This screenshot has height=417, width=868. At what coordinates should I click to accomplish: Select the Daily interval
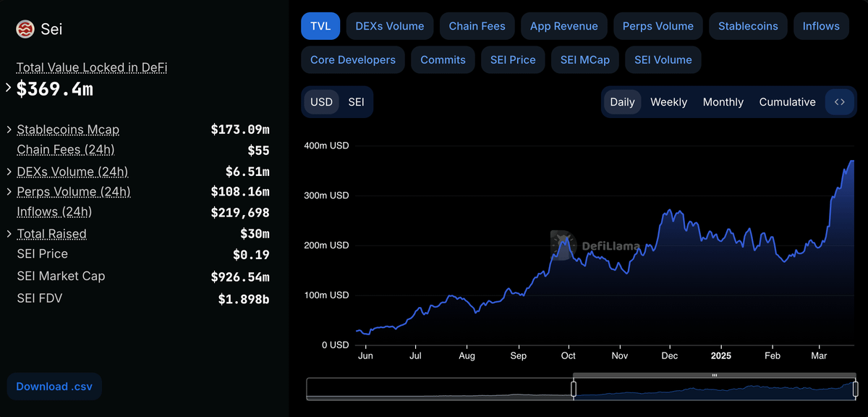click(x=622, y=102)
